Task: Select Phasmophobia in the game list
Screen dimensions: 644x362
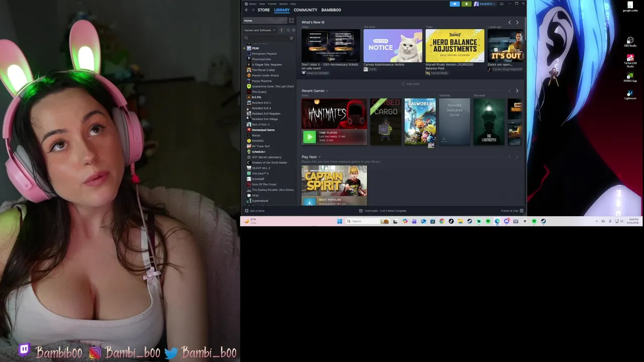Action: point(261,59)
